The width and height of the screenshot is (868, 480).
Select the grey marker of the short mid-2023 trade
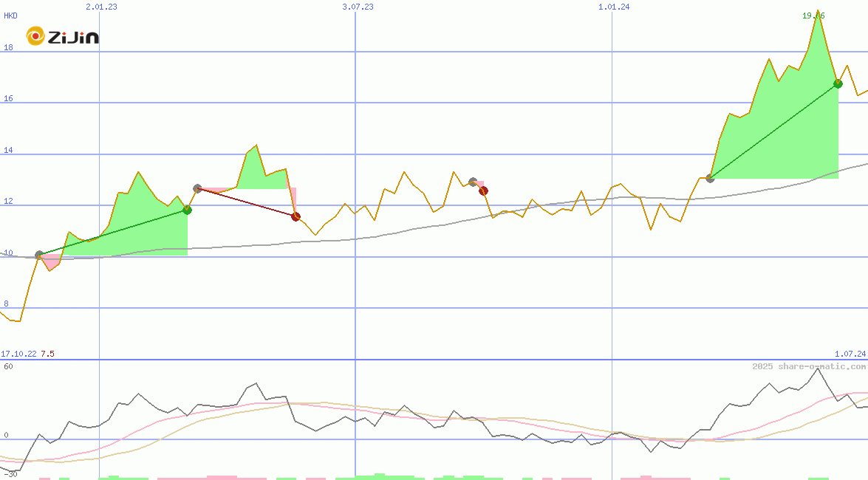473,182
